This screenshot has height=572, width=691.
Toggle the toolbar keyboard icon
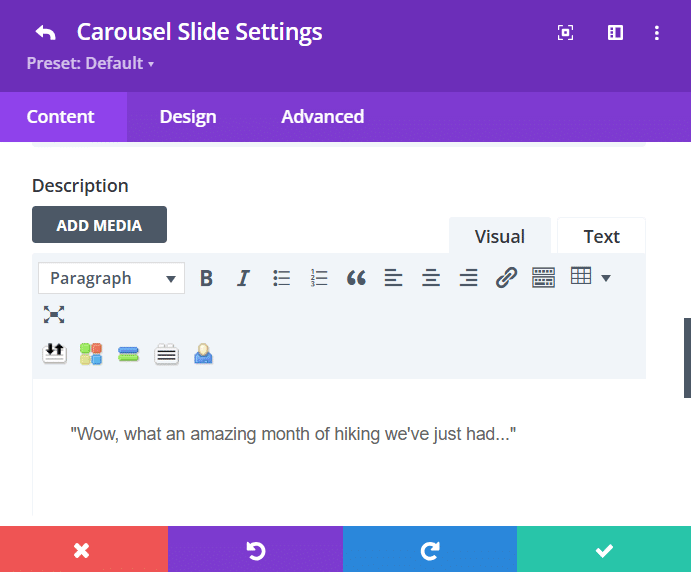coord(543,278)
